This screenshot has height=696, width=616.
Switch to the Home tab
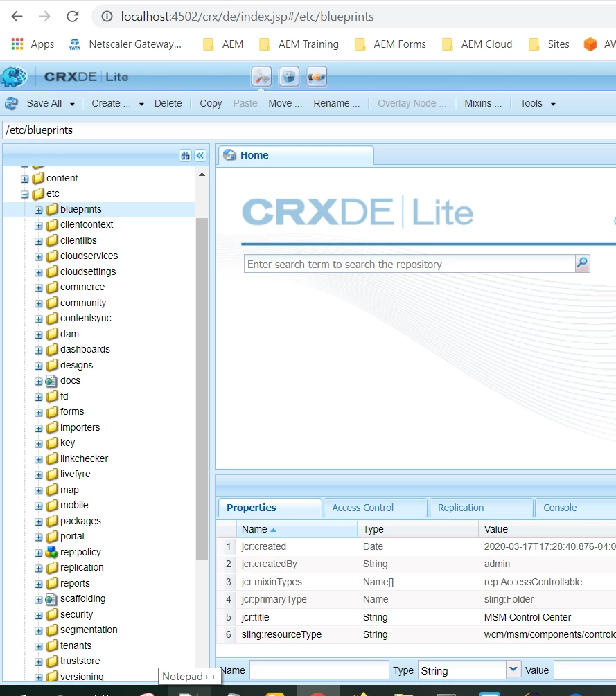click(296, 155)
